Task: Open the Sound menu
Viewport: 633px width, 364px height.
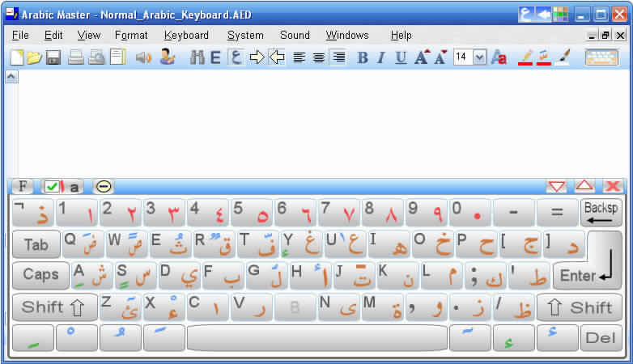Action: 295,36
